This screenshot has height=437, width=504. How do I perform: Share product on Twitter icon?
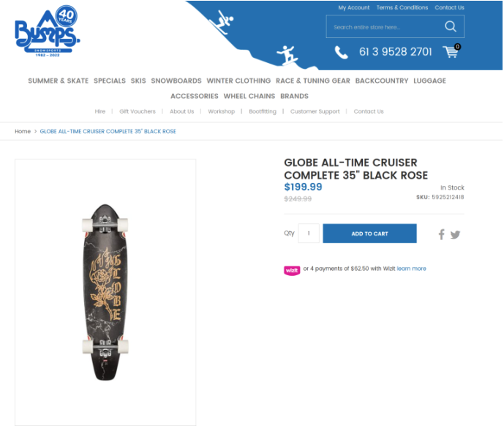(455, 235)
